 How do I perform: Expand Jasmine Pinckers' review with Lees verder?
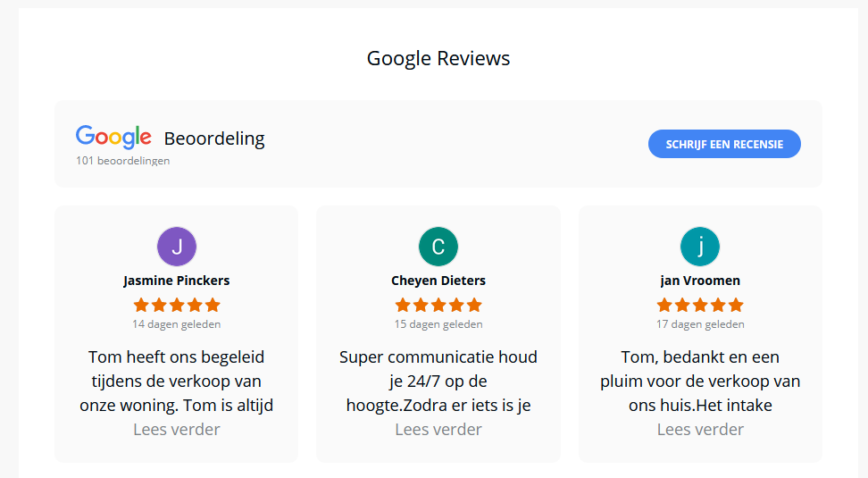click(177, 429)
